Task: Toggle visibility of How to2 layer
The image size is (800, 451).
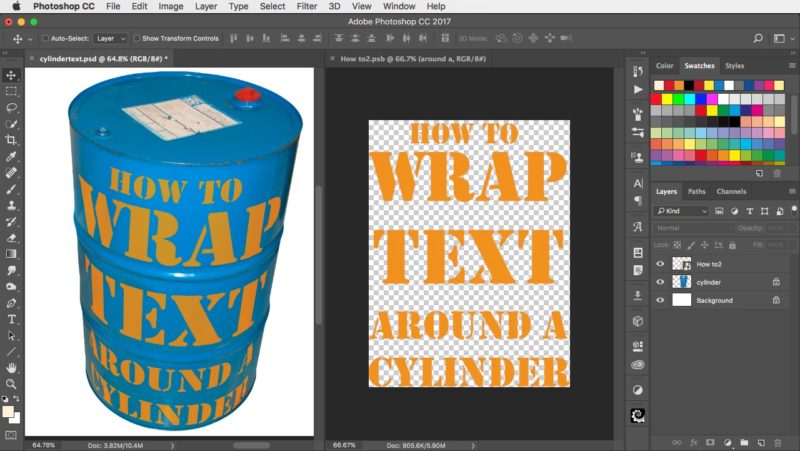Action: tap(660, 264)
